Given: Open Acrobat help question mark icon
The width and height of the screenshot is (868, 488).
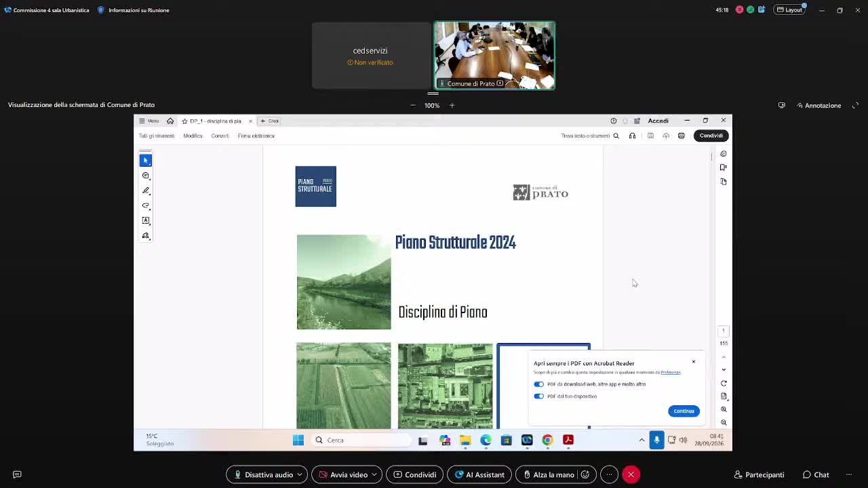Looking at the screenshot, I should pos(614,121).
